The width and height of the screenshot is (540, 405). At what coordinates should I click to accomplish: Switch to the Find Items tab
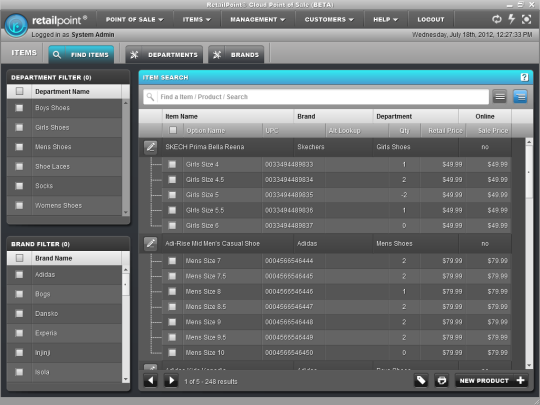[x=81, y=54]
